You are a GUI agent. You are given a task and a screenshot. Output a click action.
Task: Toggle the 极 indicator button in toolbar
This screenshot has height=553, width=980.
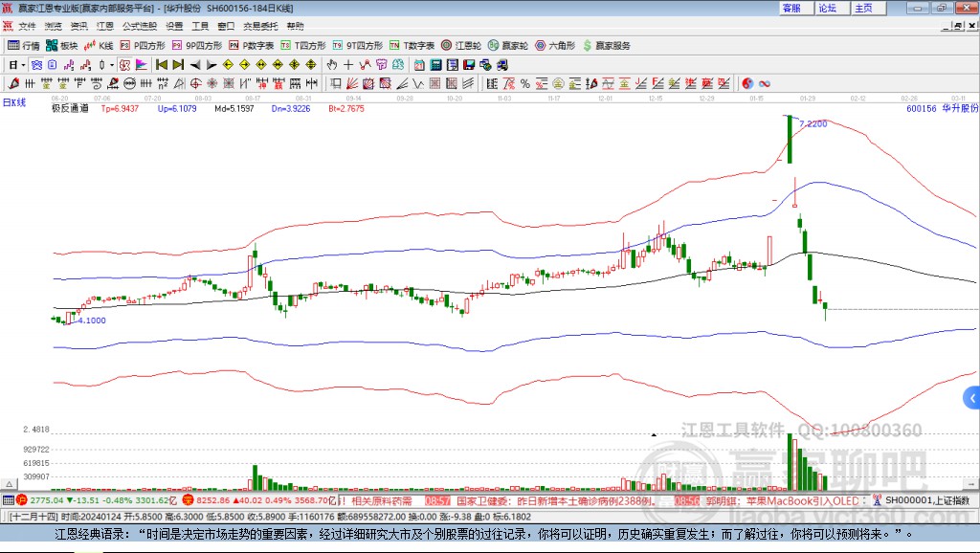click(125, 64)
